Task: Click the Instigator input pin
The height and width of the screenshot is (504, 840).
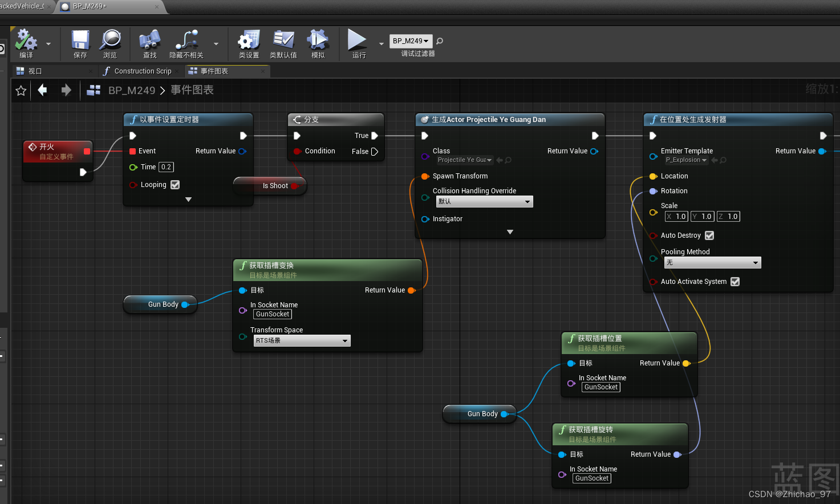Action: [425, 219]
